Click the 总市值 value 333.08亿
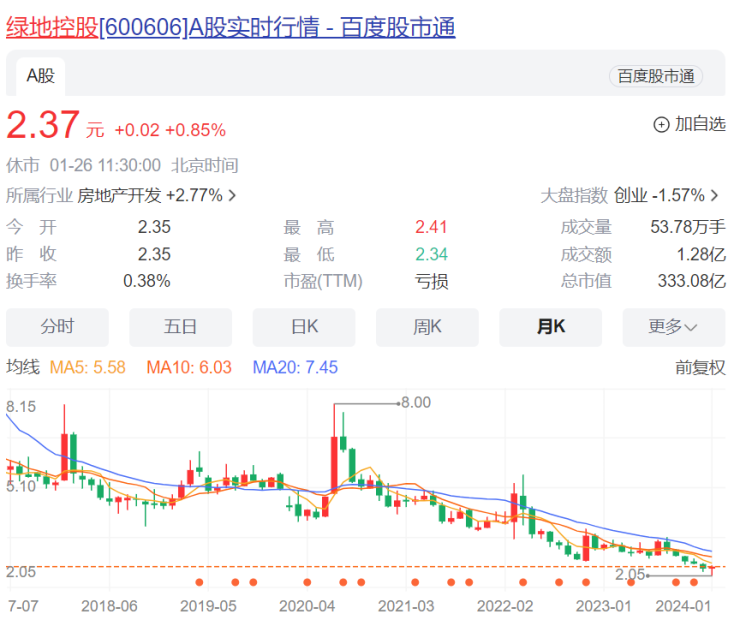Screen dimensions: 740x620 click(x=691, y=282)
